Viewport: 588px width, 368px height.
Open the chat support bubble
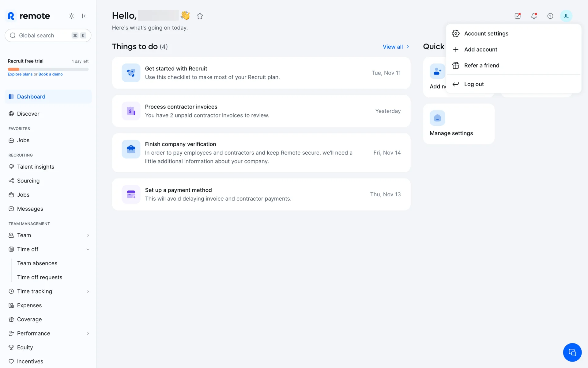tap(572, 352)
